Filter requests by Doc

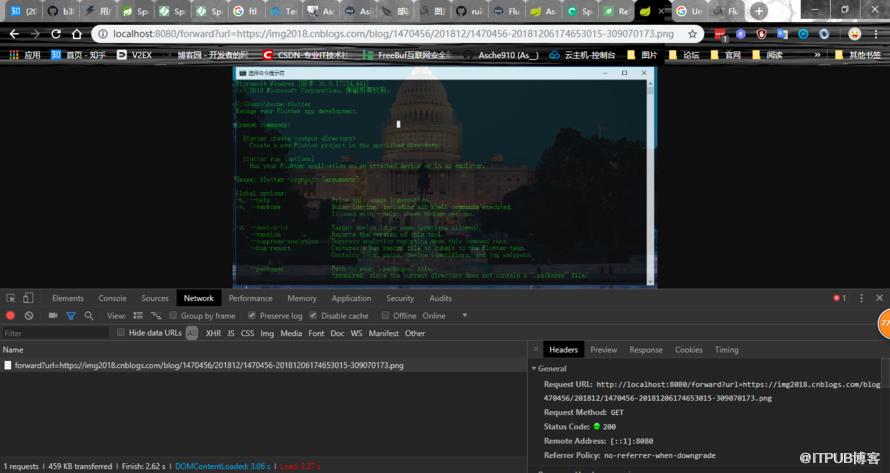coord(337,333)
